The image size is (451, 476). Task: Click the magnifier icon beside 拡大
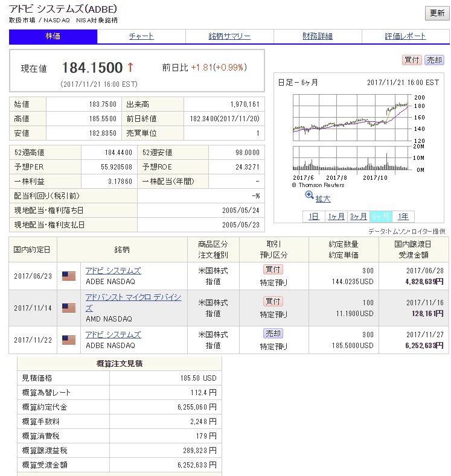click(x=309, y=195)
